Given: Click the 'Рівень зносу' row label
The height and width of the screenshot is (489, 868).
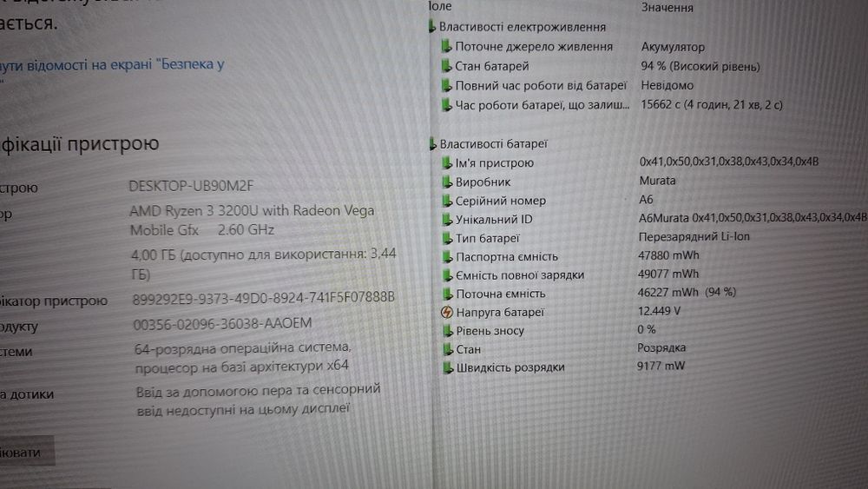Looking at the screenshot, I should [490, 331].
